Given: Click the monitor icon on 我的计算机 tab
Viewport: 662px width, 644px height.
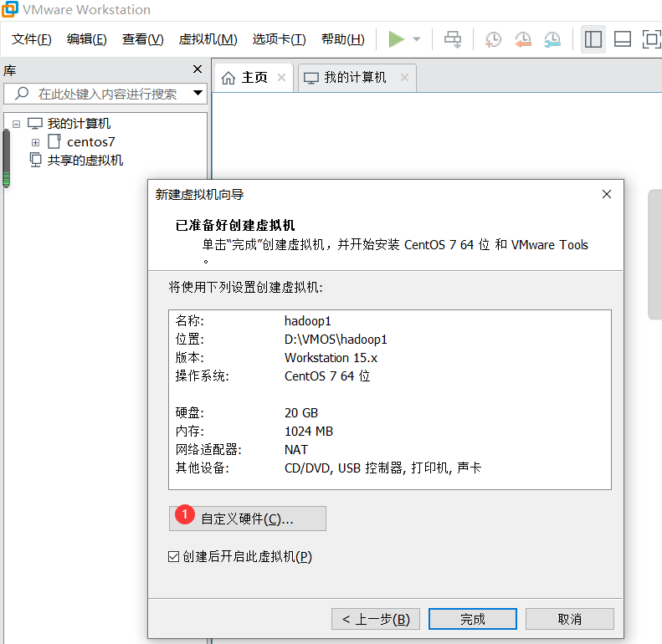Looking at the screenshot, I should pos(311,78).
